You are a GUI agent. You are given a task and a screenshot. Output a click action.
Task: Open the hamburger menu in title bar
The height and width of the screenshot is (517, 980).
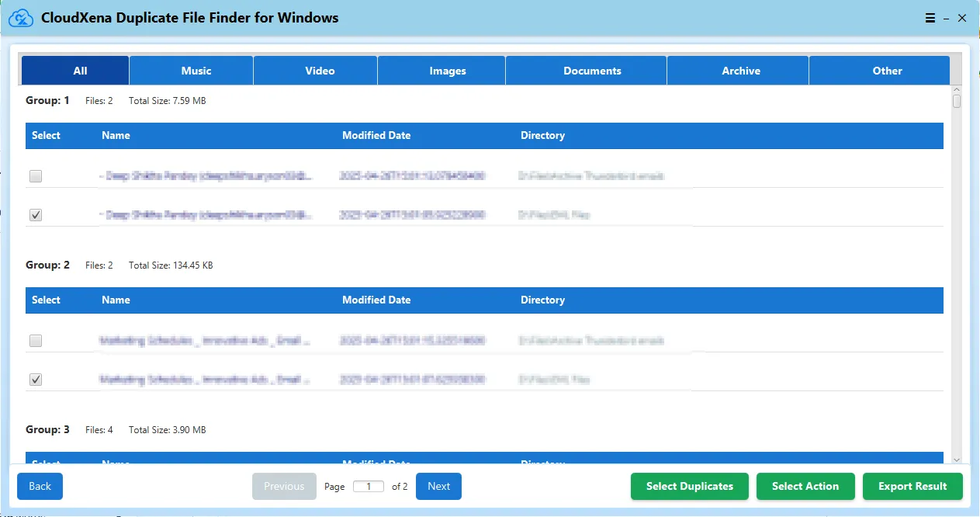pyautogui.click(x=930, y=19)
